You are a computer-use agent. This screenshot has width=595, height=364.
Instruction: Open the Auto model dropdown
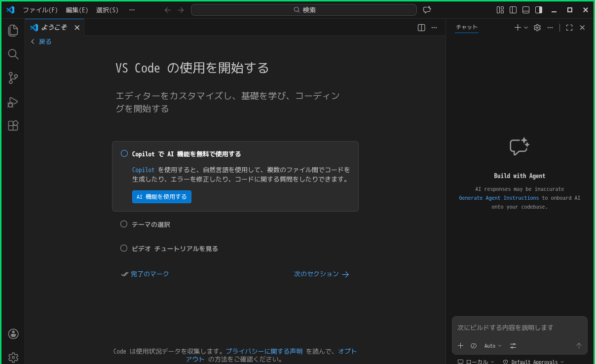[x=493, y=346]
